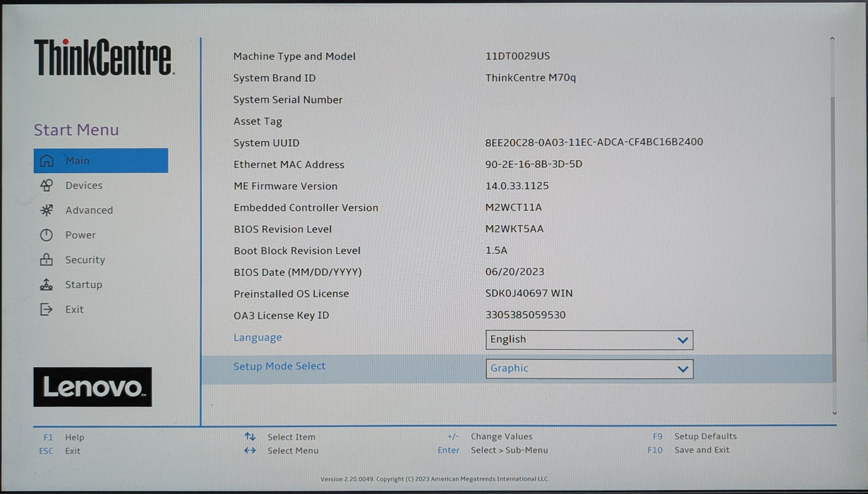Click the System Brand ID label
This screenshot has height=494, width=868.
tap(275, 78)
